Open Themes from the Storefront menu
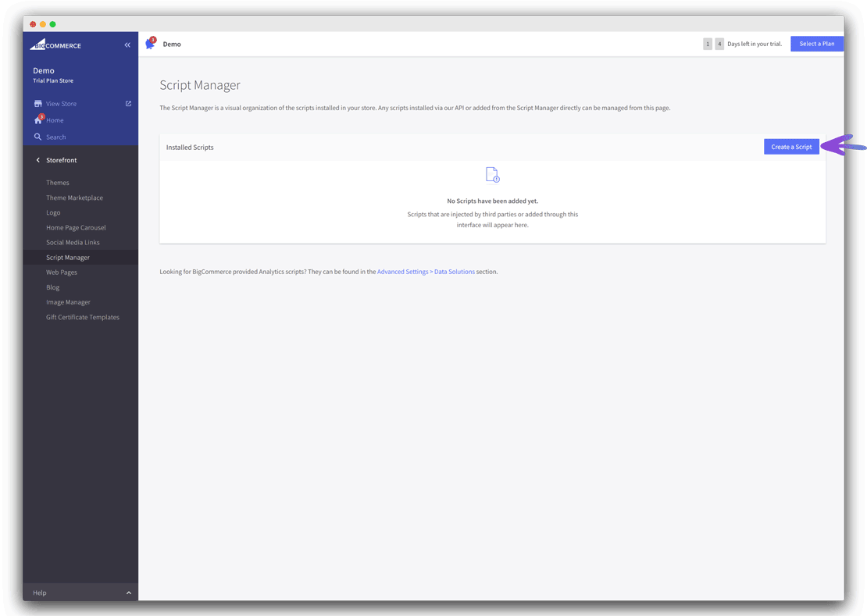 coord(57,182)
